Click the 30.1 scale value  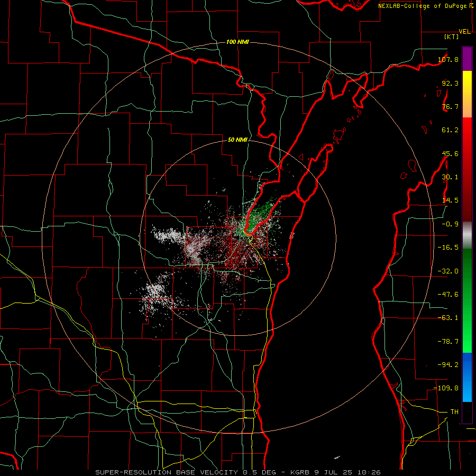click(x=450, y=177)
